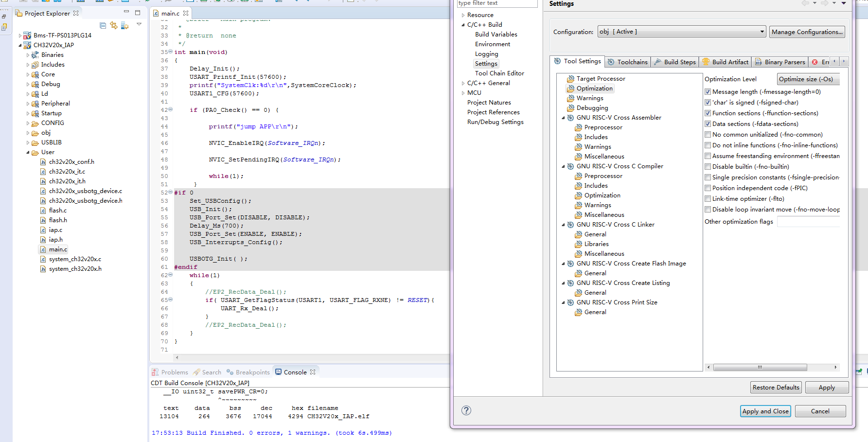Enable No common unitialized checkbox

pyautogui.click(x=708, y=135)
